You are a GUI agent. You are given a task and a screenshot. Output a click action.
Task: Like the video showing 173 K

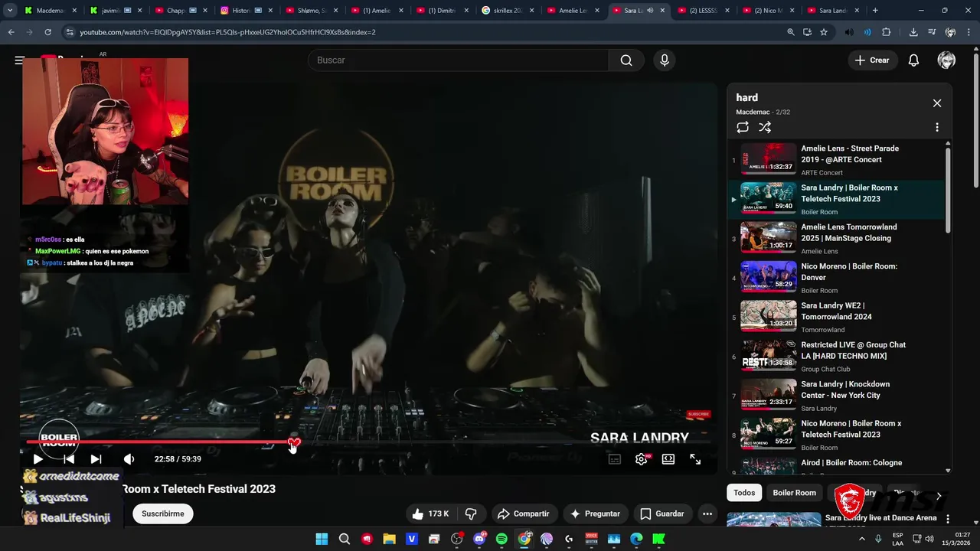tap(430, 514)
